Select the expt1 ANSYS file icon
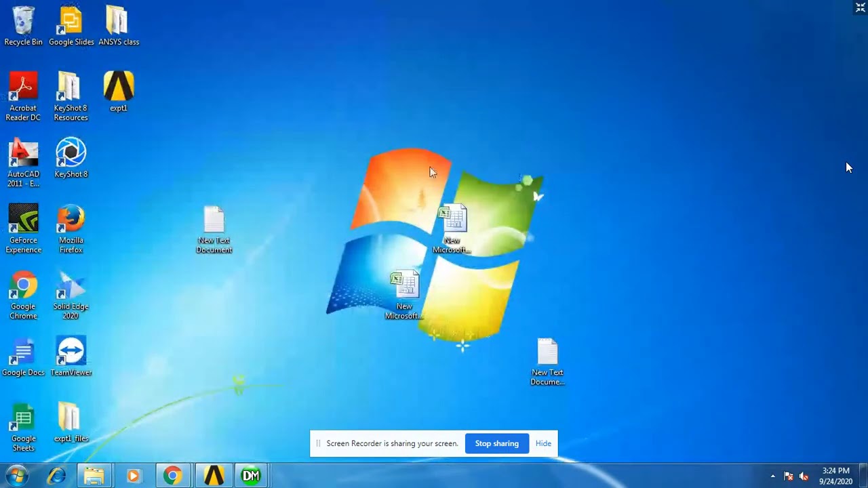Viewport: 868px width, 488px height. [119, 91]
